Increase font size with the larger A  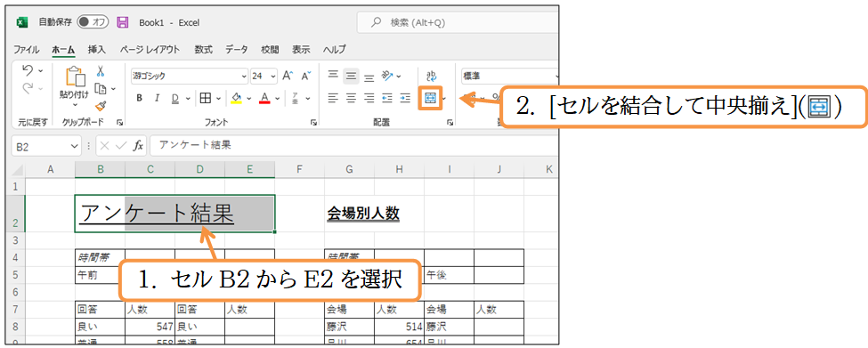click(x=288, y=76)
